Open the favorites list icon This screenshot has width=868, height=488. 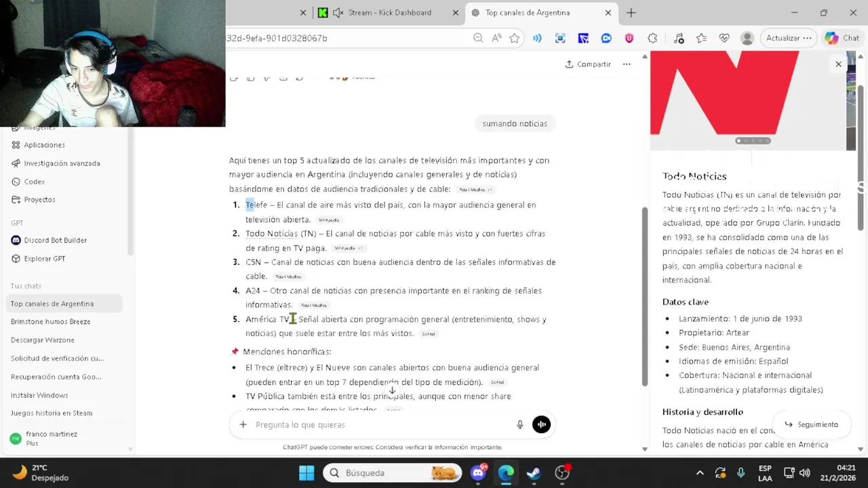(701, 39)
